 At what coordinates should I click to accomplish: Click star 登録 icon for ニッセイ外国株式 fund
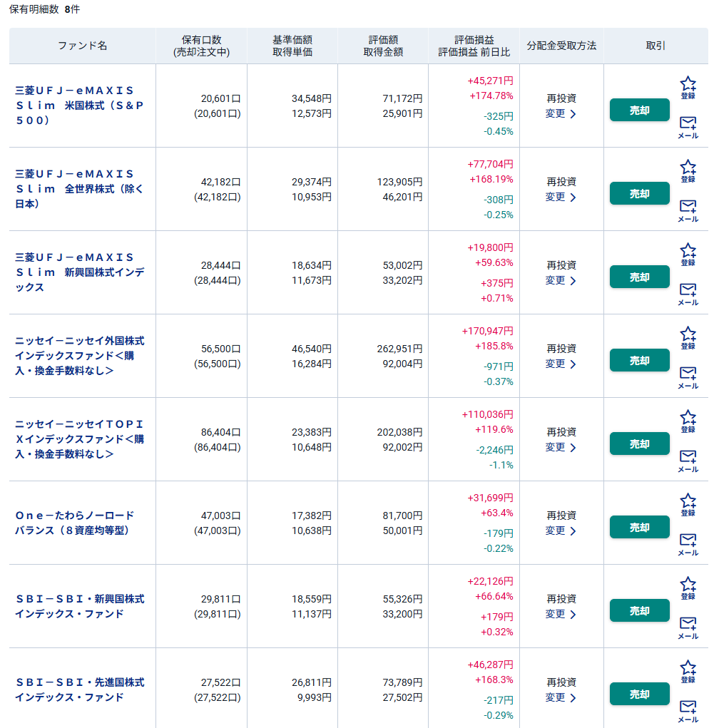688,338
